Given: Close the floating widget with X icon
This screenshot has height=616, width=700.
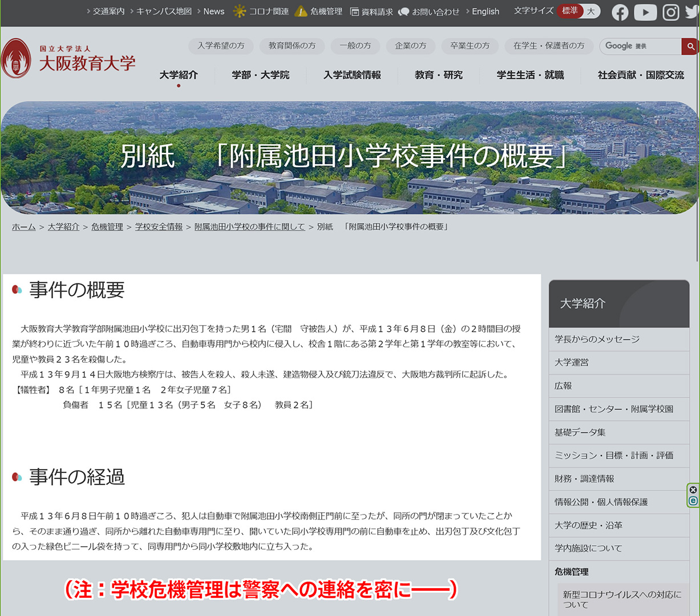Looking at the screenshot, I should tap(693, 490).
